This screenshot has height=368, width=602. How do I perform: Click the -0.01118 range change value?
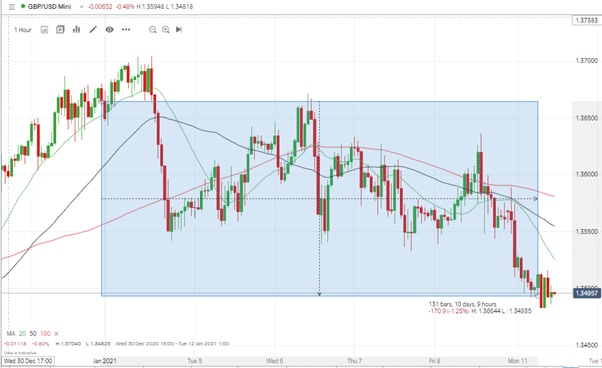tap(15, 343)
